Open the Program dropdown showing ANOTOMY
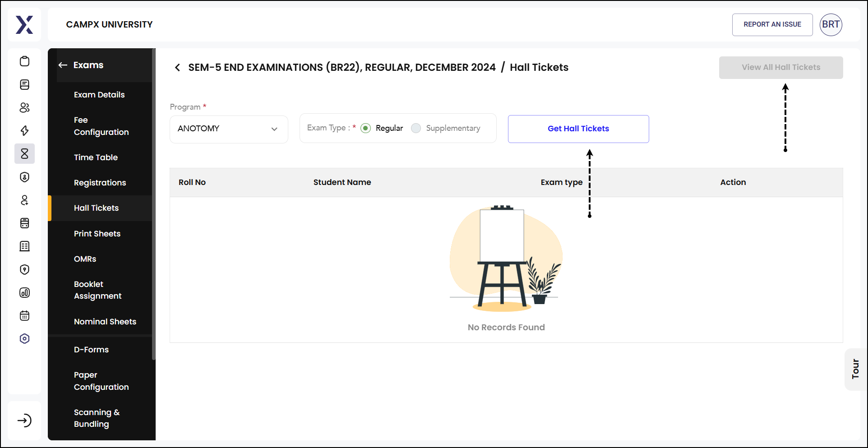This screenshot has height=448, width=868. point(229,129)
